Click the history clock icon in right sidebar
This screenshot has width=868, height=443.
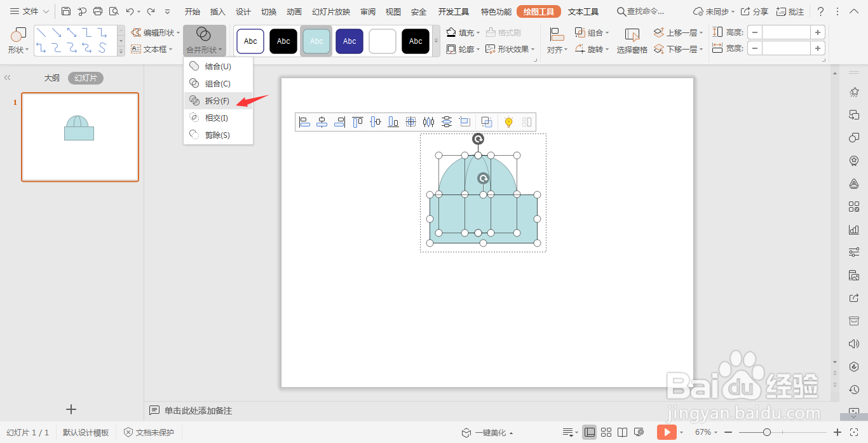tap(854, 390)
